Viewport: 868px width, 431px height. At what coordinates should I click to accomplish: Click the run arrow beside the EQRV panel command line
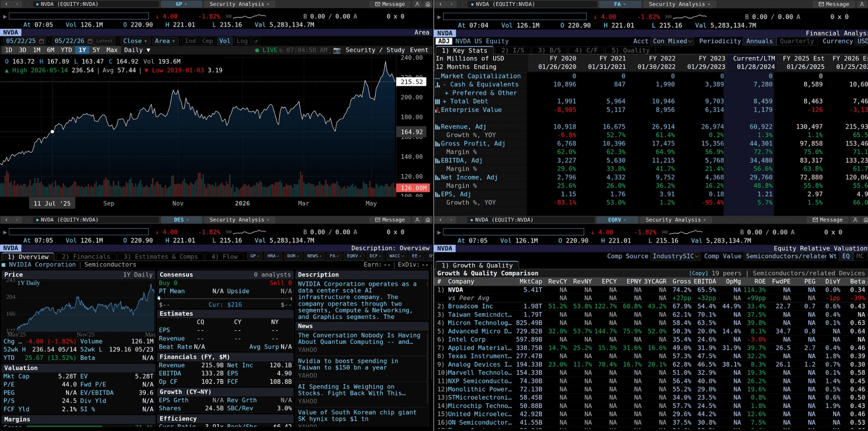click(x=439, y=232)
